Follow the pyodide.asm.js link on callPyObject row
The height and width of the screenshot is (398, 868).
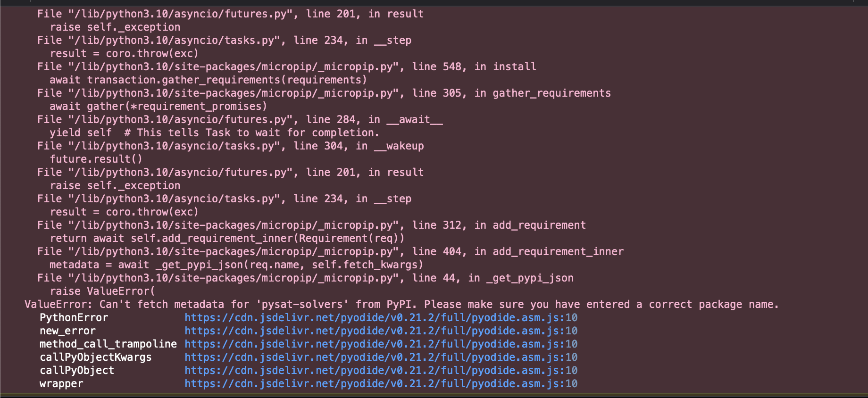tap(381, 371)
